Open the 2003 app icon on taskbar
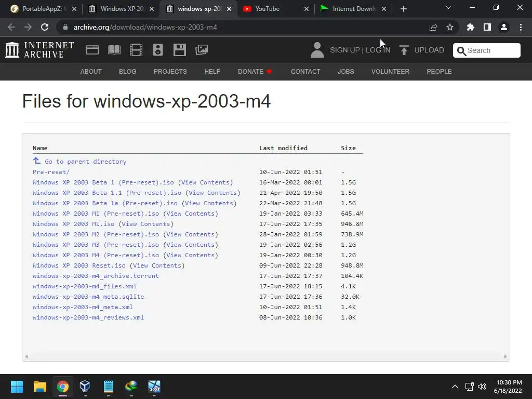The width and height of the screenshot is (532, 399). click(154, 387)
